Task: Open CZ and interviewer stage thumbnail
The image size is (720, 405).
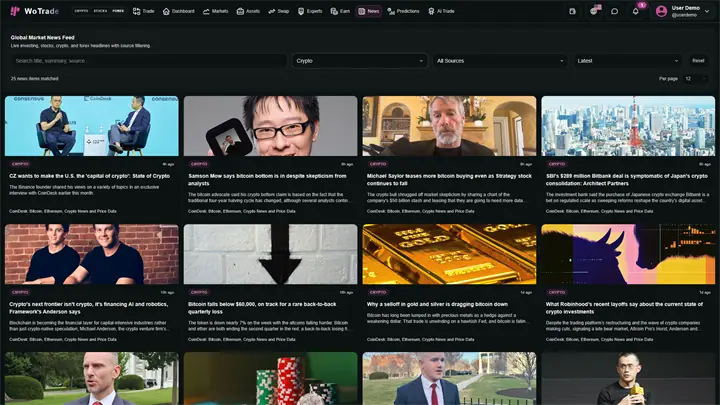Action: tap(92, 126)
